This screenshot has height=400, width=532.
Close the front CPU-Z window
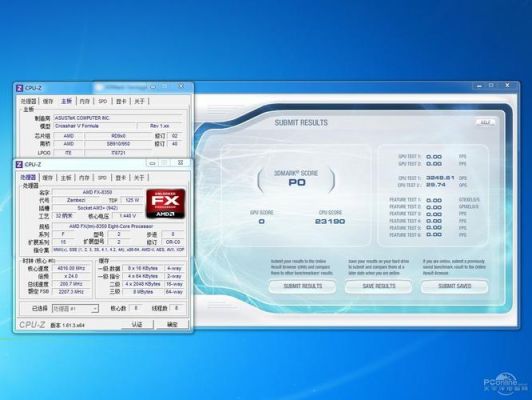(x=180, y=163)
